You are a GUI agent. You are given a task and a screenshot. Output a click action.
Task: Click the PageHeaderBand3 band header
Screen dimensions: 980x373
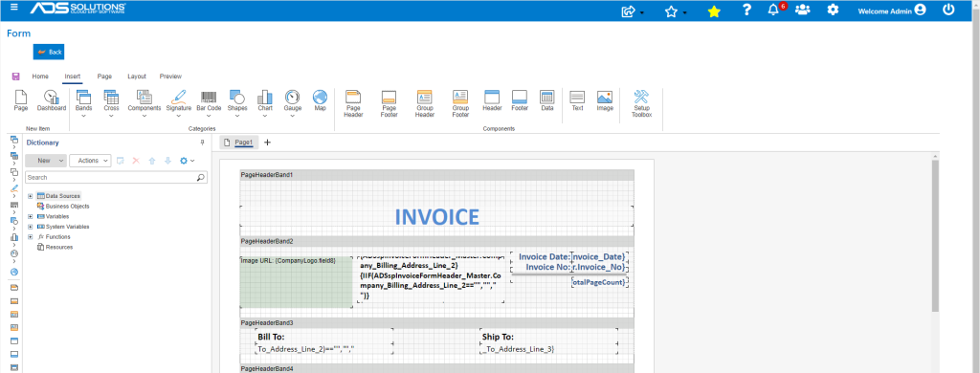coord(436,323)
